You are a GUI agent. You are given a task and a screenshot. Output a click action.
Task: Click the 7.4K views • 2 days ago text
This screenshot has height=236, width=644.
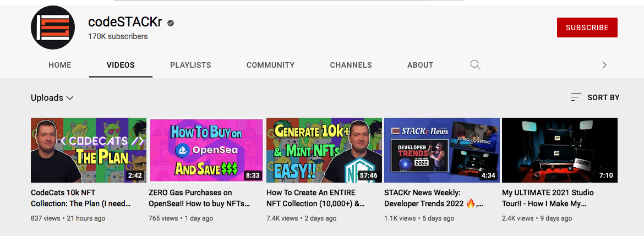click(x=302, y=218)
